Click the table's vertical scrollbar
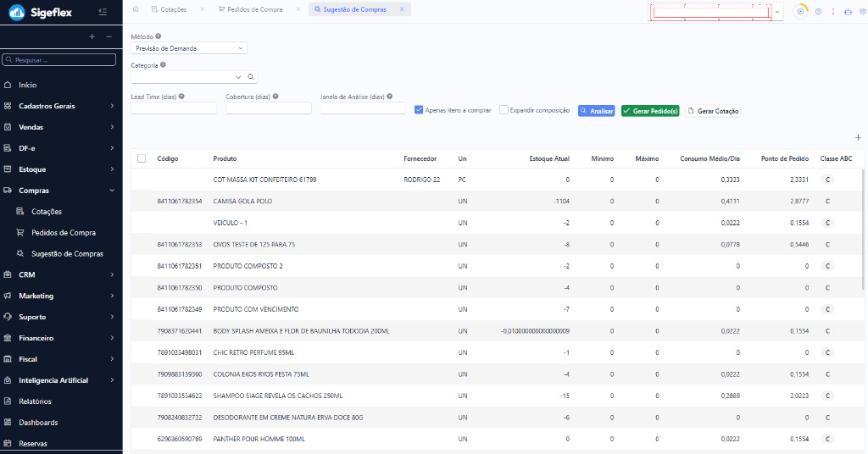Image resolution: width=868 pixels, height=454 pixels. tap(864, 230)
